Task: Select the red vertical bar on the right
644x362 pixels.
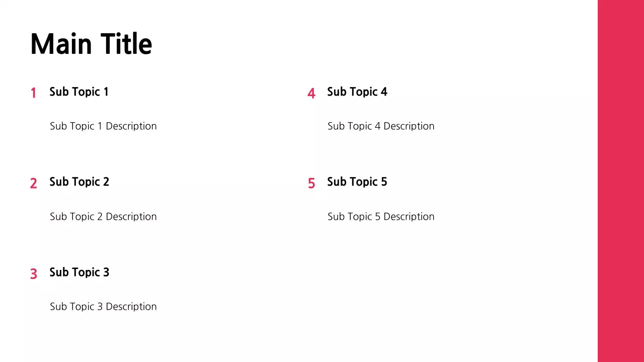Action: pyautogui.click(x=620, y=181)
